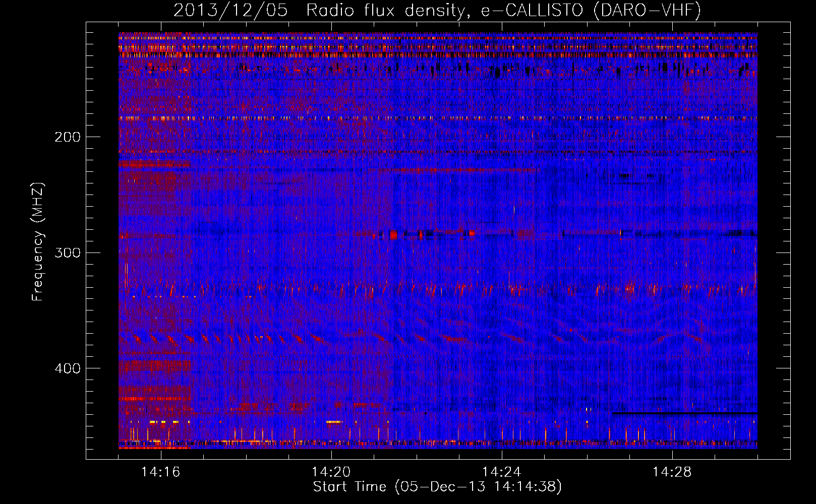Click the 300 frequency tick label
Image resolution: width=816 pixels, height=504 pixels.
[68, 253]
